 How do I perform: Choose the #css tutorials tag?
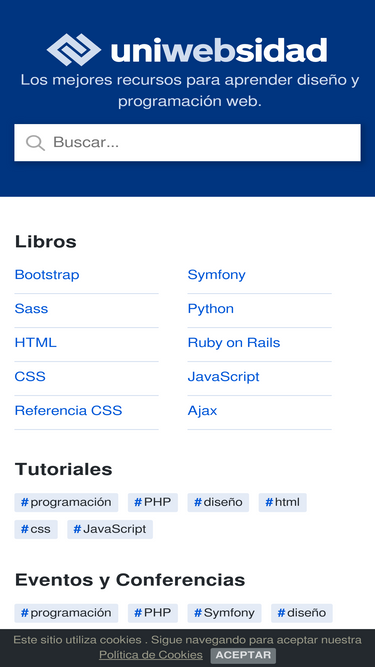coord(36,529)
